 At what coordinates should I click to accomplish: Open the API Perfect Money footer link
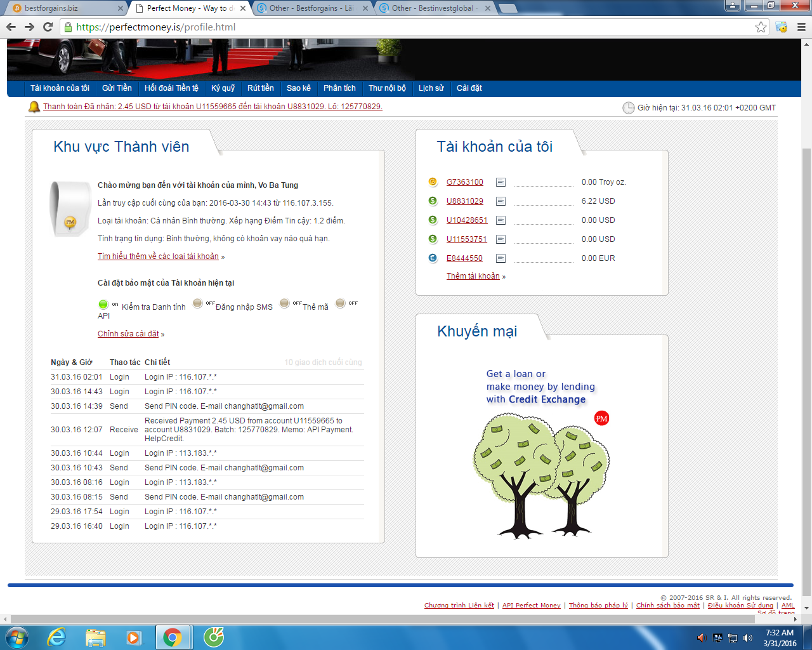[x=532, y=606]
